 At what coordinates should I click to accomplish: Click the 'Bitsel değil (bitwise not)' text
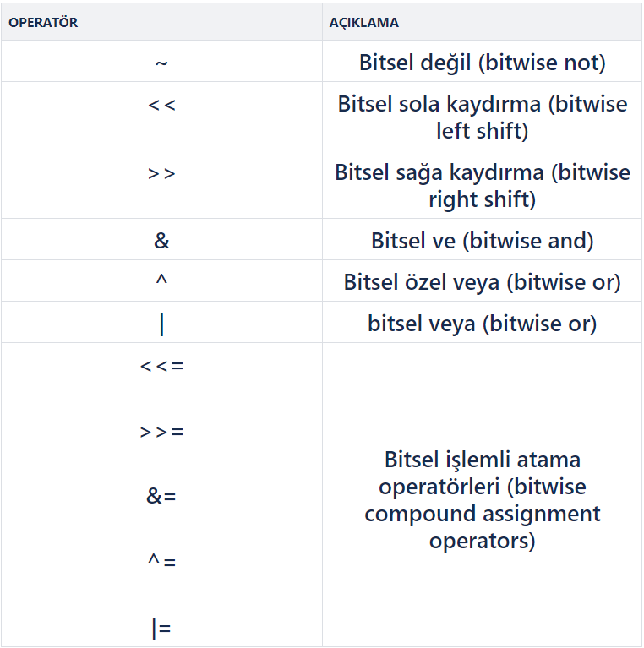coord(483,63)
